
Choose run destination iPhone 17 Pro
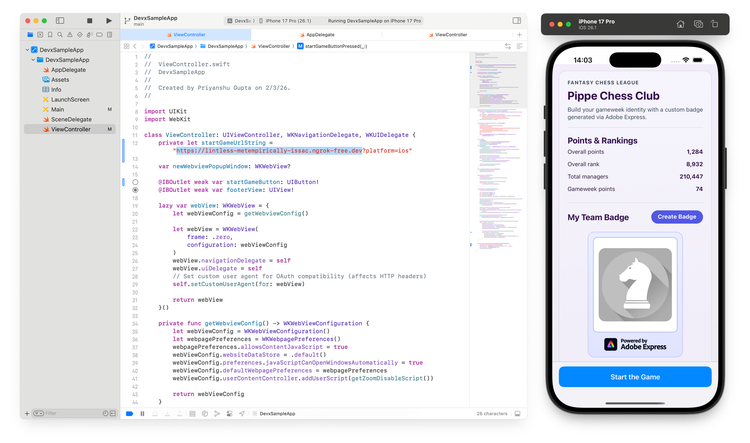click(x=286, y=21)
